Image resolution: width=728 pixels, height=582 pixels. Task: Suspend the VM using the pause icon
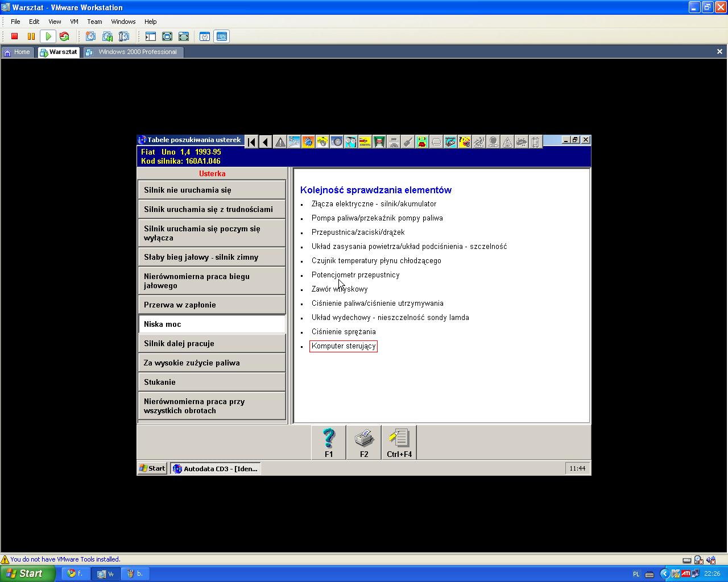tap(31, 36)
